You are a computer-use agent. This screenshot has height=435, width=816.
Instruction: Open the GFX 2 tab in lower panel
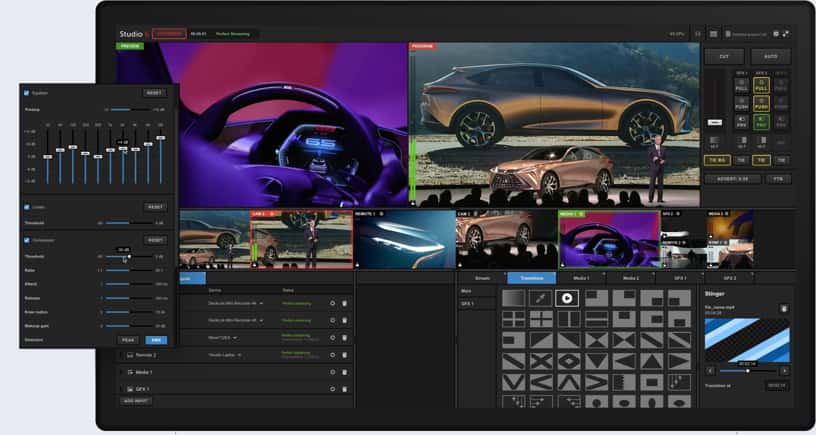[x=730, y=278]
